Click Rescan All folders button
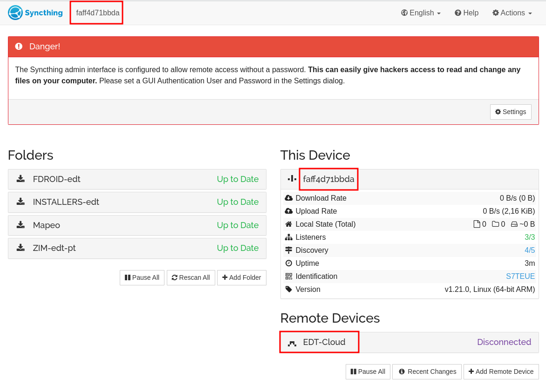This screenshot has width=546, height=392. (191, 277)
